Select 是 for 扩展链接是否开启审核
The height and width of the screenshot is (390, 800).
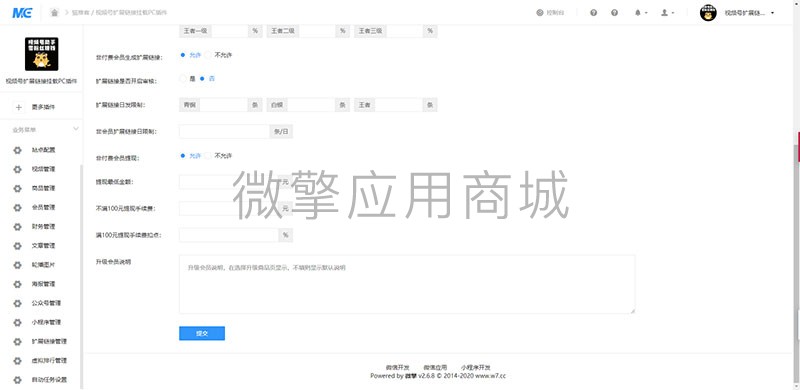point(183,79)
